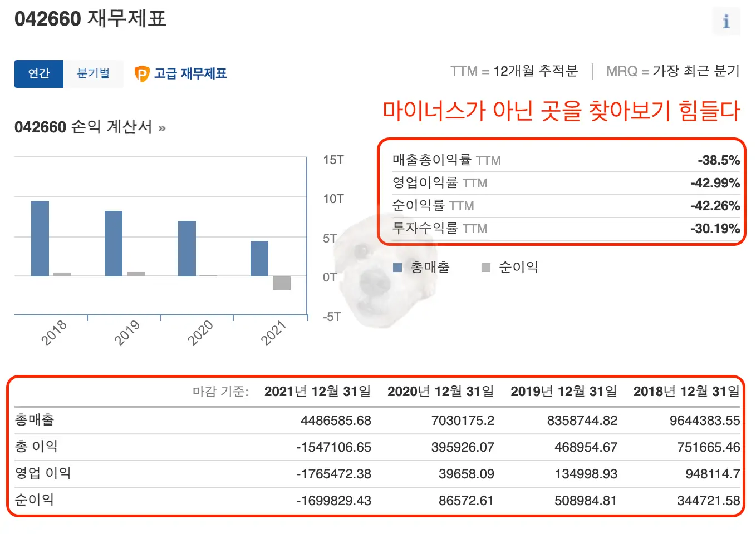Open the 고급 재무제표 link
Viewport: 756px width, 534px height.
pyautogui.click(x=189, y=73)
